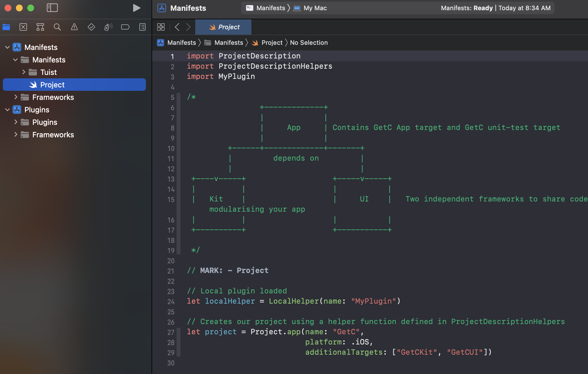Open the Breakpoint navigator icon

point(125,27)
